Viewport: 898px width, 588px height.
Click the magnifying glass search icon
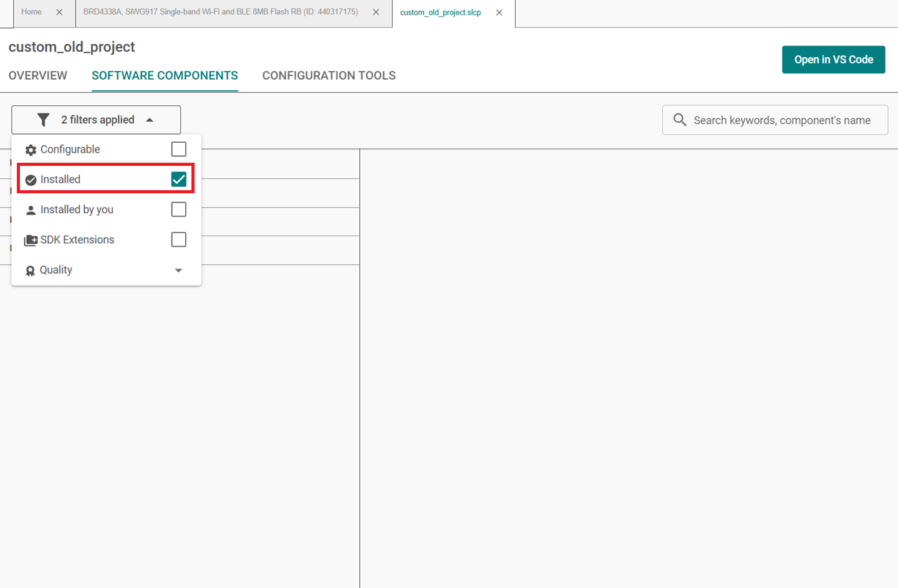pos(680,120)
